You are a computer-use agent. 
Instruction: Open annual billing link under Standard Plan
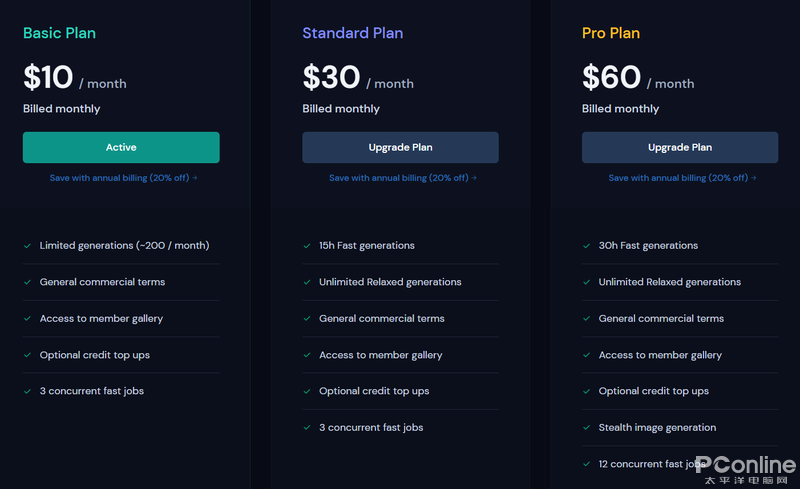(403, 178)
